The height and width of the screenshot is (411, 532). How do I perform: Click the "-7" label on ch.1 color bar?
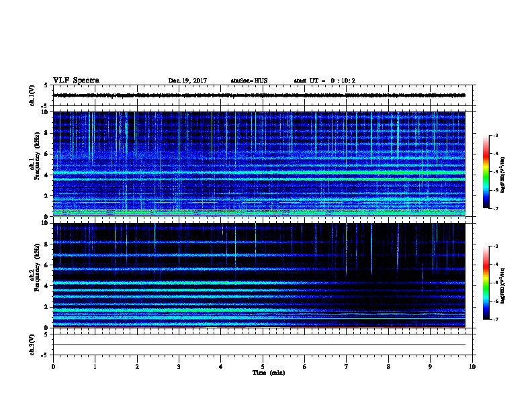[x=495, y=208]
